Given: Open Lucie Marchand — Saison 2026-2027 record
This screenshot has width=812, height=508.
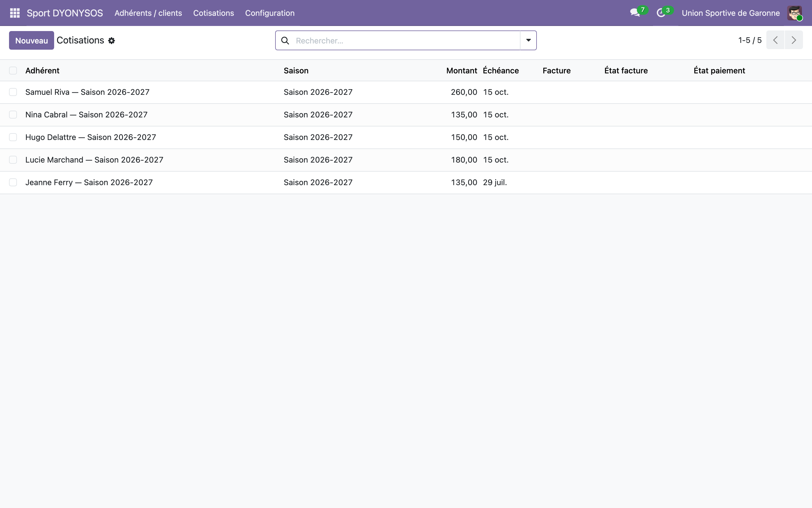Looking at the screenshot, I should (94, 159).
